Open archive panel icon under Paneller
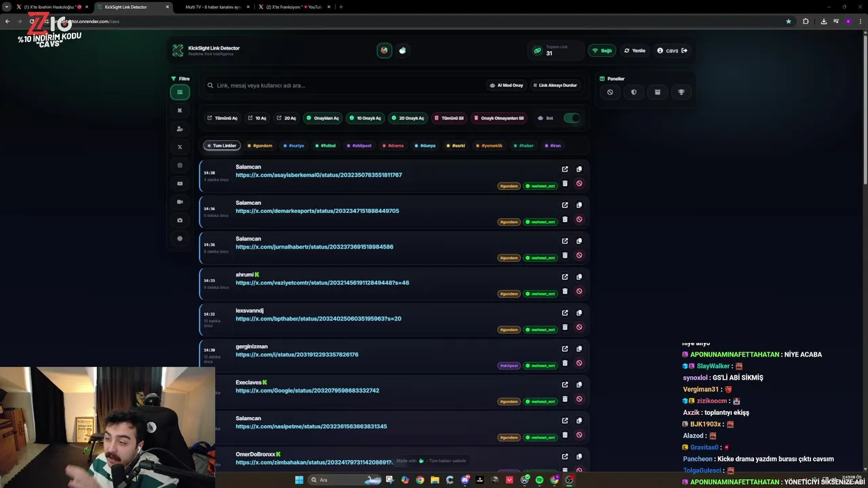 click(657, 92)
